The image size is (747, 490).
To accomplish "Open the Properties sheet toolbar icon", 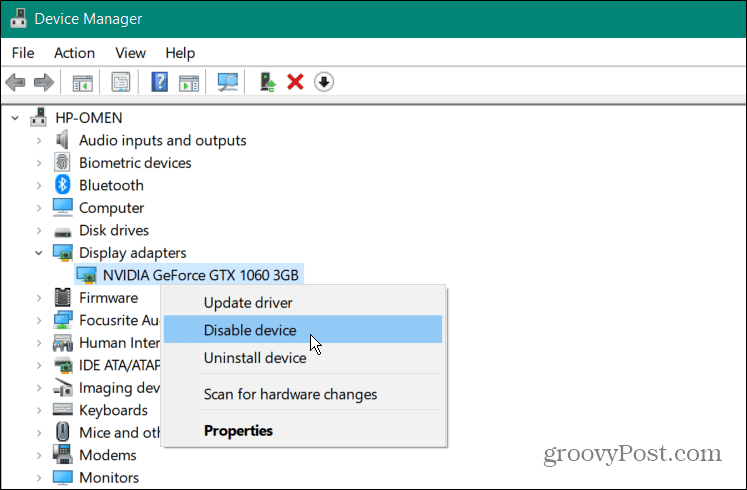I will point(121,82).
